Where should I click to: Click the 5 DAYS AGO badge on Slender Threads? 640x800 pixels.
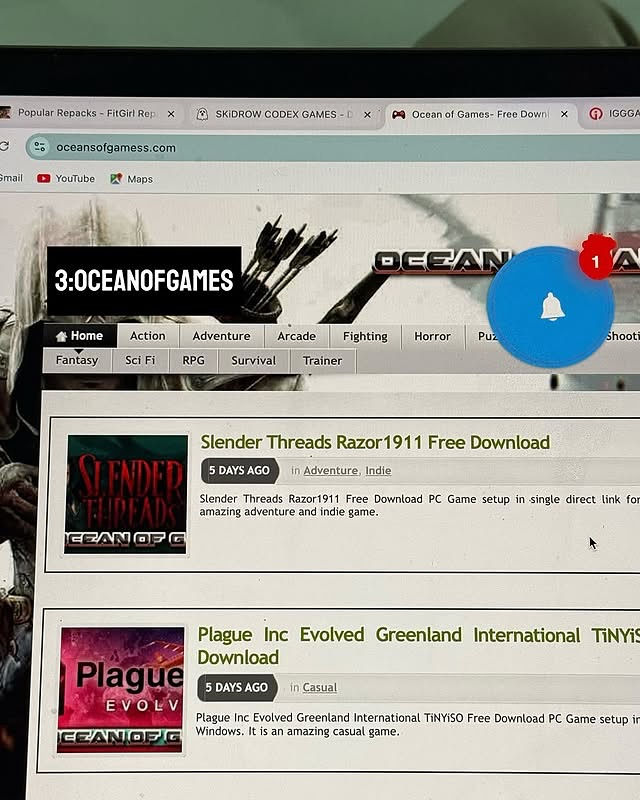[x=239, y=470]
